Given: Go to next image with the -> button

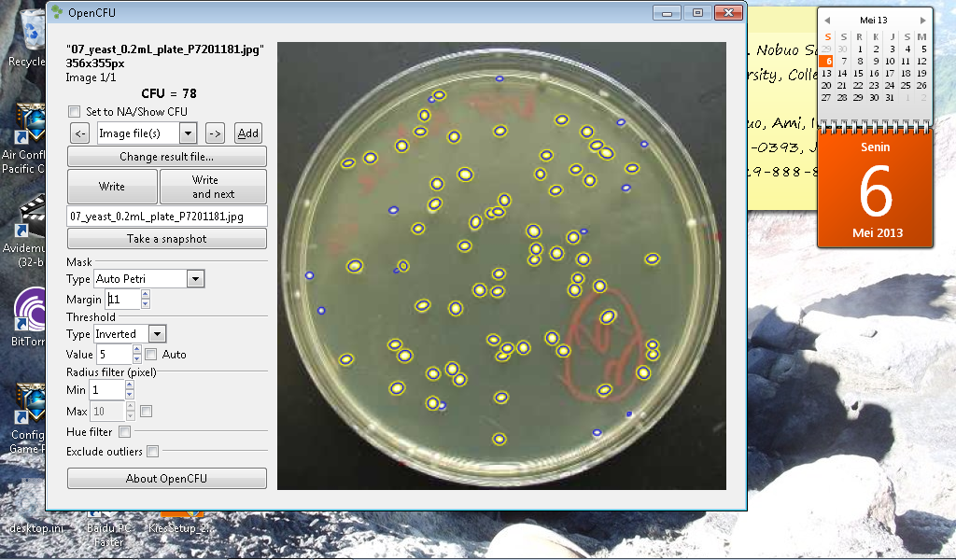Looking at the screenshot, I should click(x=215, y=133).
